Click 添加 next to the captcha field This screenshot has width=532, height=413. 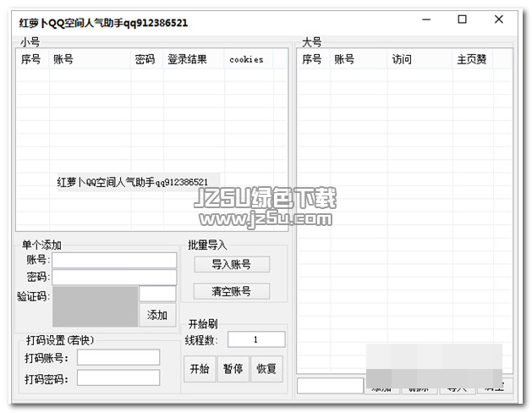(157, 315)
